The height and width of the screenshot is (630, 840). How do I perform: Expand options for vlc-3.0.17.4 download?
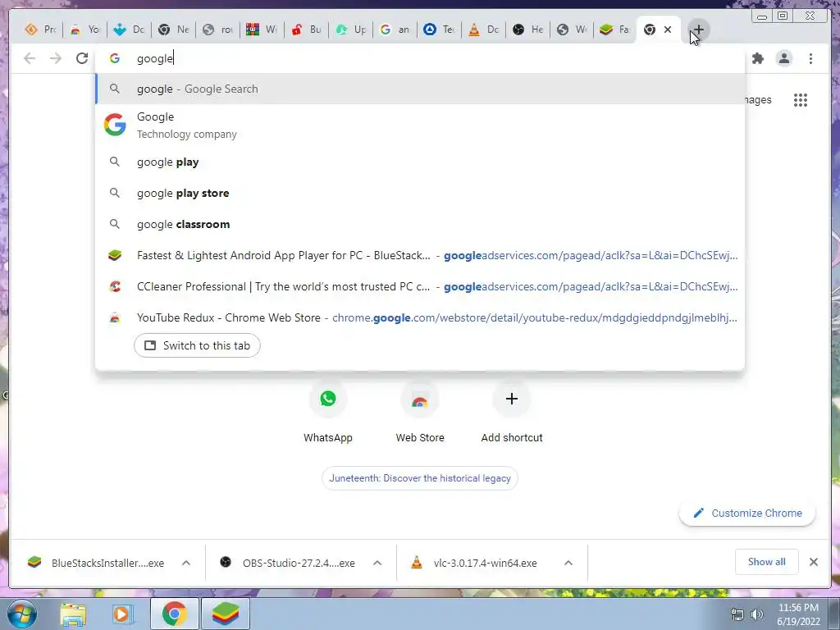568,563
